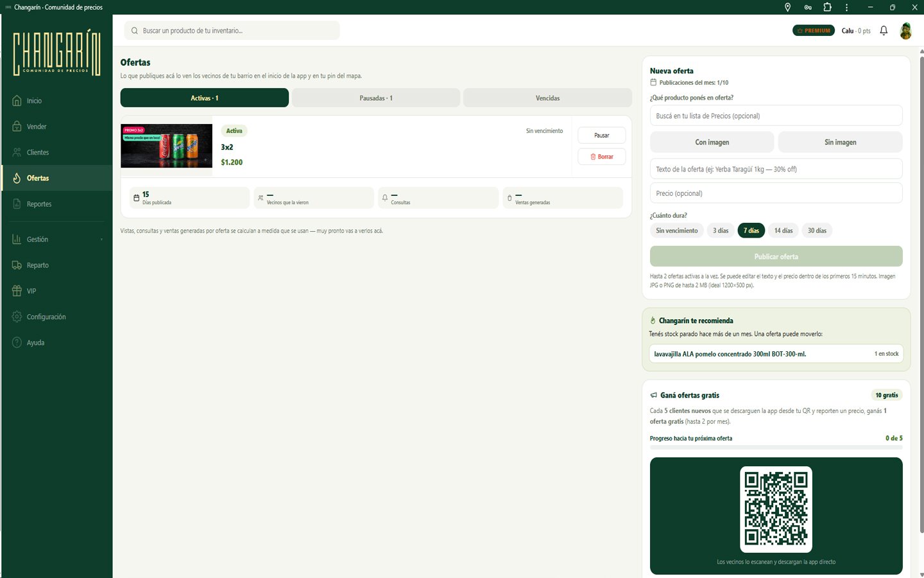
Task: Select the 7 días duration option
Action: [751, 231]
